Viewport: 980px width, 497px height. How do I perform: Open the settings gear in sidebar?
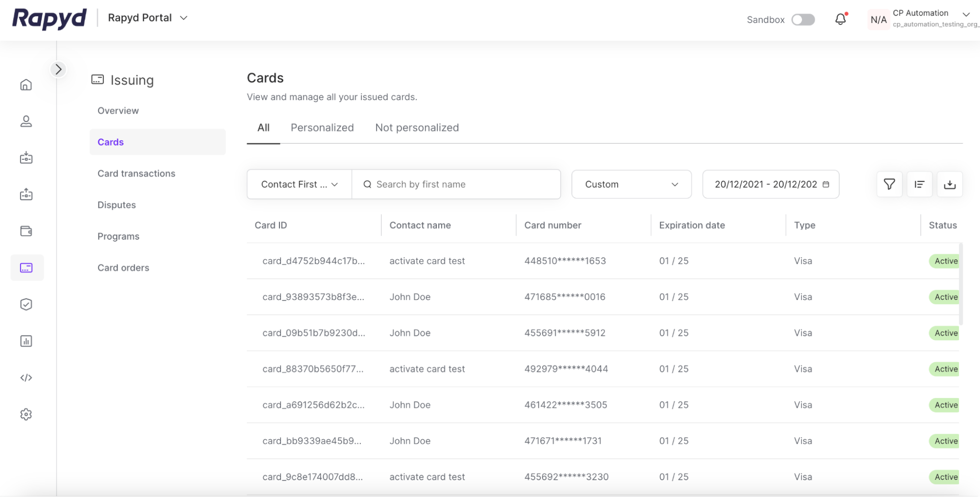coord(26,414)
